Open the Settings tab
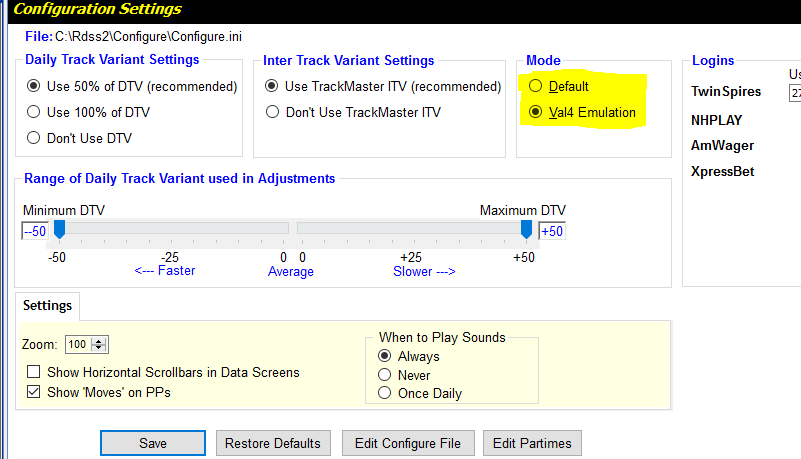801x459 pixels. click(48, 305)
